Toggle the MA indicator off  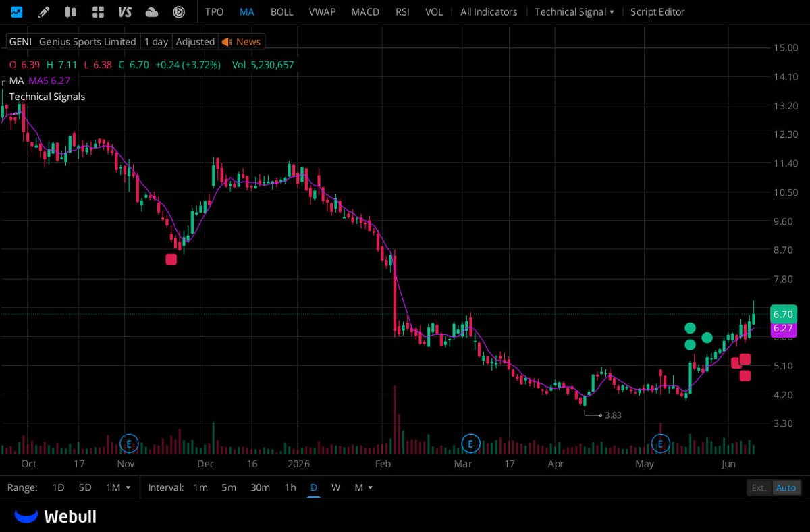(247, 11)
